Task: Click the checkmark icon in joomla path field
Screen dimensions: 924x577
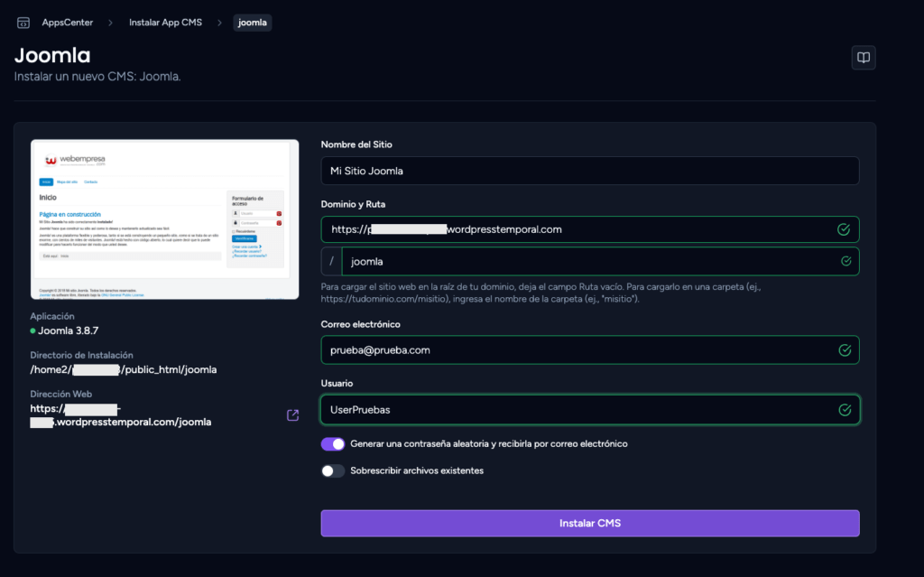Action: click(845, 261)
